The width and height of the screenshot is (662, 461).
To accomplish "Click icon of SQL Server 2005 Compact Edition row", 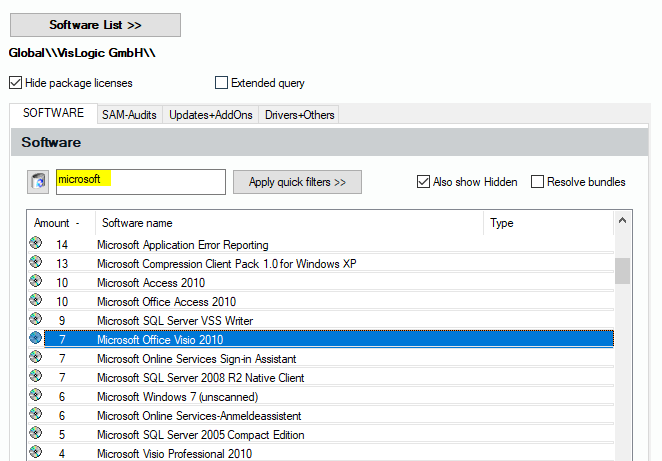I will point(36,433).
